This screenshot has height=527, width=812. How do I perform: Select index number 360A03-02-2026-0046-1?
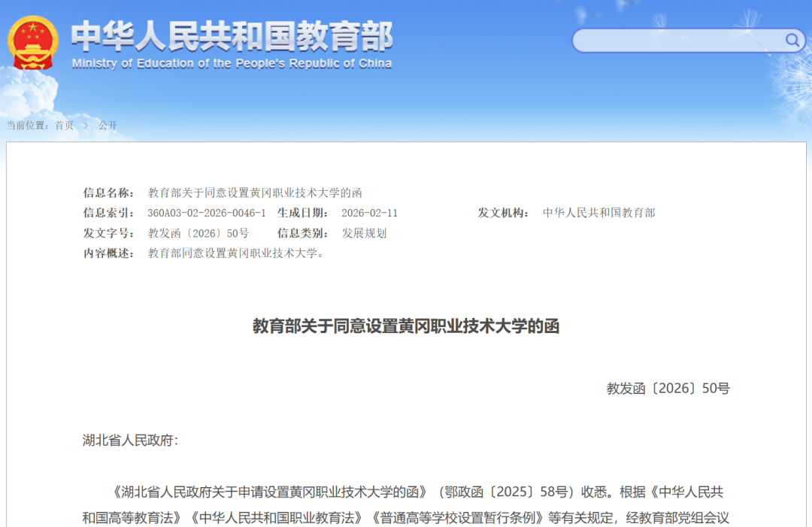click(207, 213)
